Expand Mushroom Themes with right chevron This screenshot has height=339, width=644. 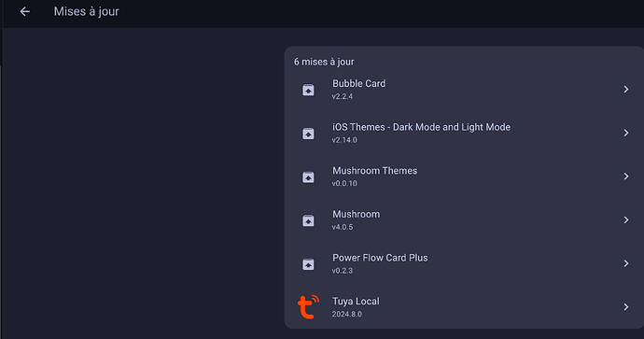(626, 177)
